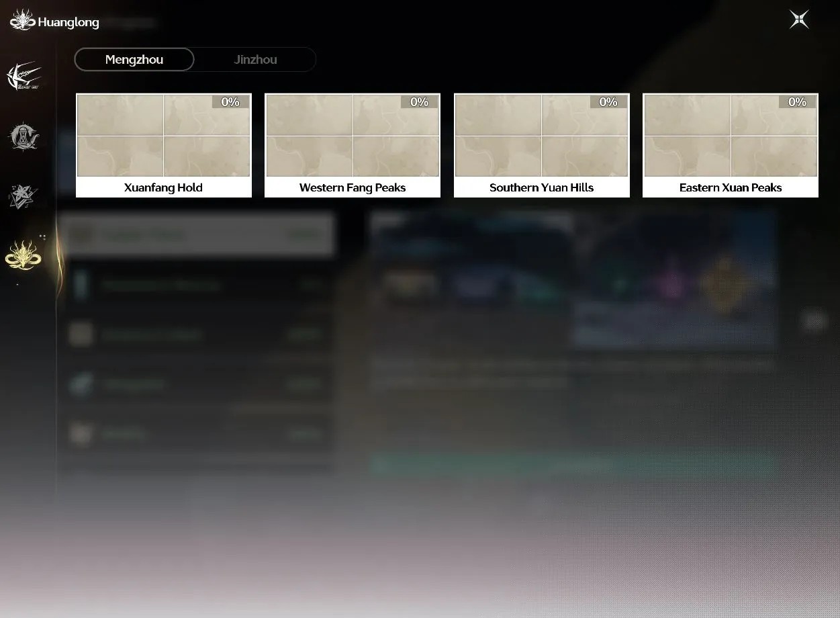840x618 pixels.
Task: Click the Western Fang Peaks name label
Action: [x=353, y=188]
